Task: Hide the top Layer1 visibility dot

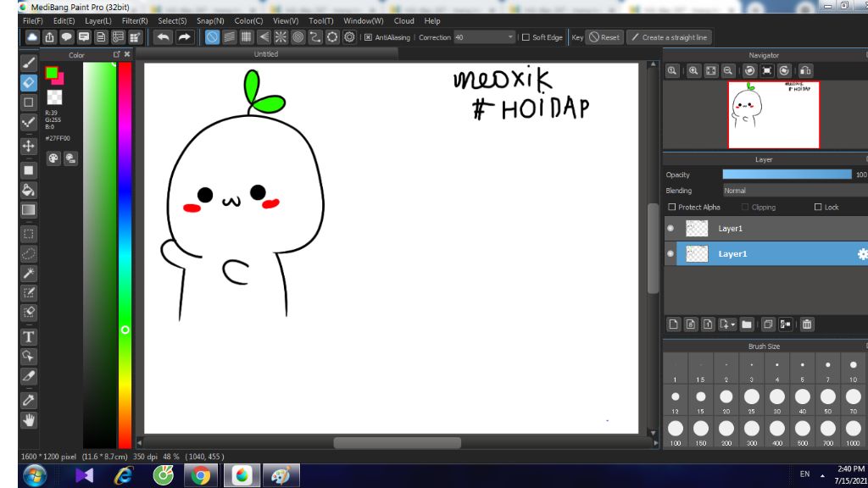Action: coord(670,228)
